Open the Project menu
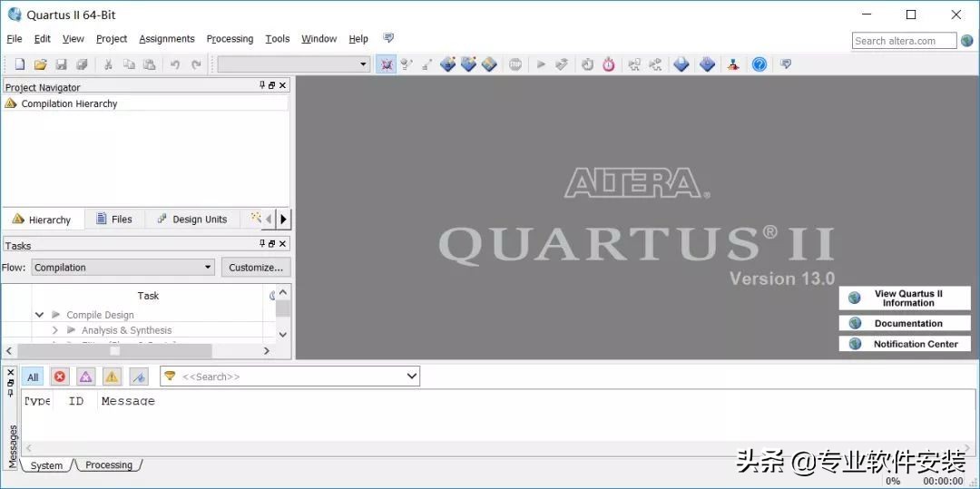Image resolution: width=980 pixels, height=489 pixels. [112, 39]
